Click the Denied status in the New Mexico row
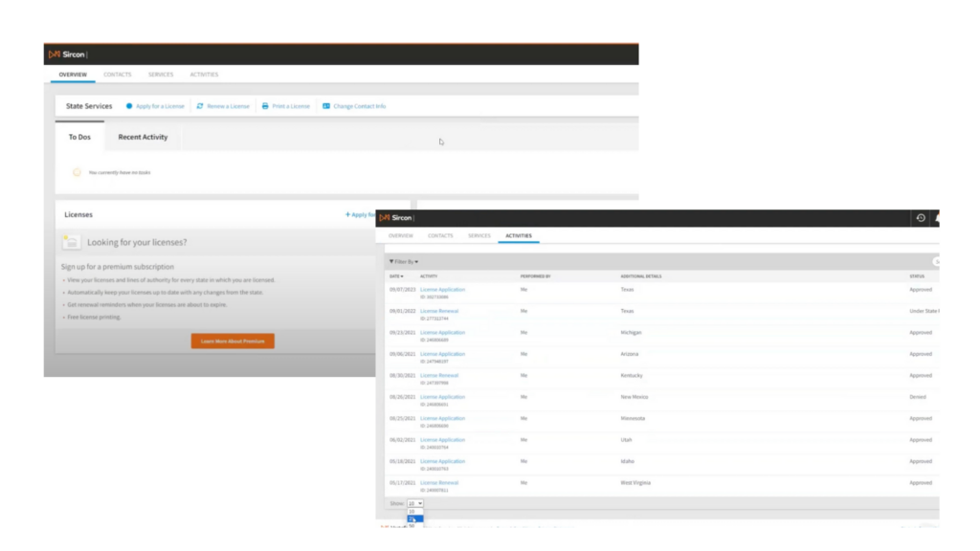Viewport: 980px width, 551px height. [x=918, y=397]
